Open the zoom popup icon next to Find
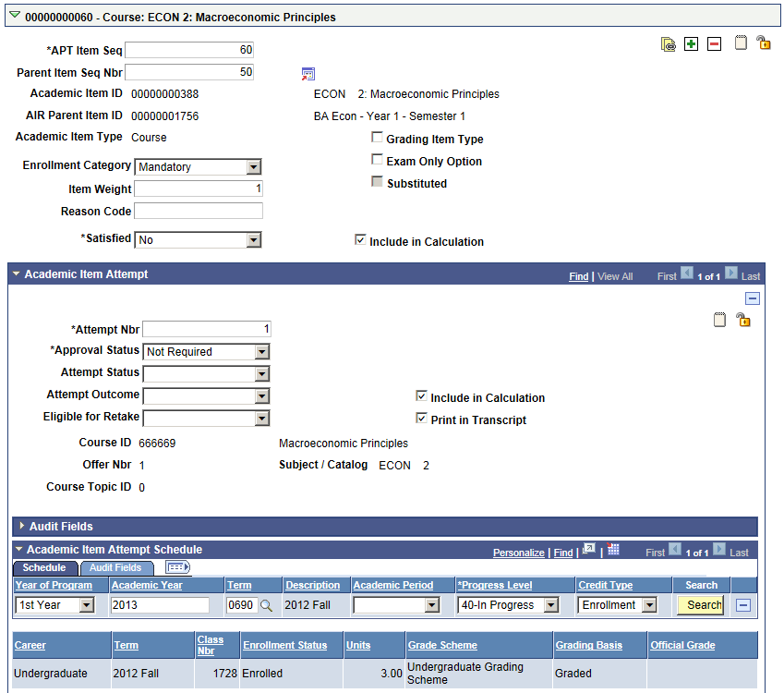This screenshot has width=784, height=693. pyautogui.click(x=588, y=550)
